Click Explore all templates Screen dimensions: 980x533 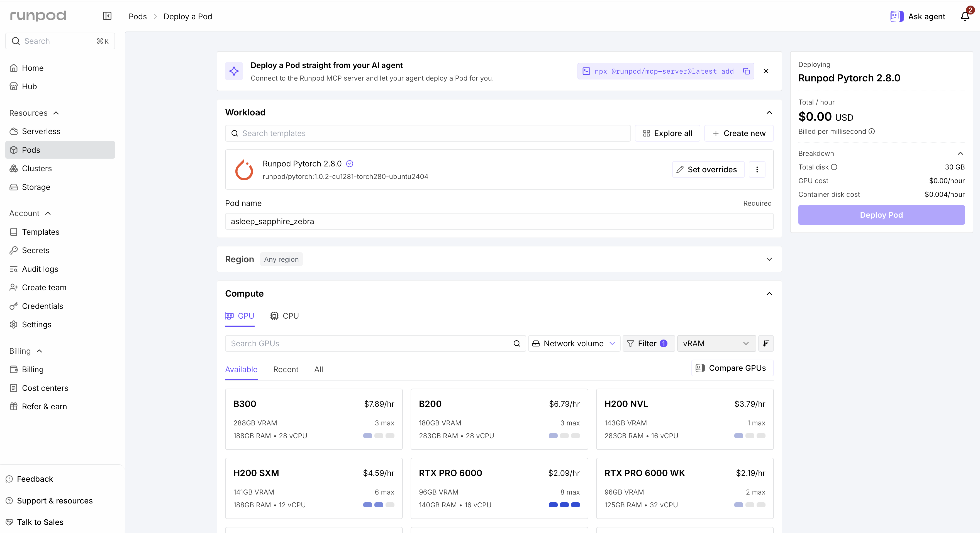pyautogui.click(x=668, y=133)
